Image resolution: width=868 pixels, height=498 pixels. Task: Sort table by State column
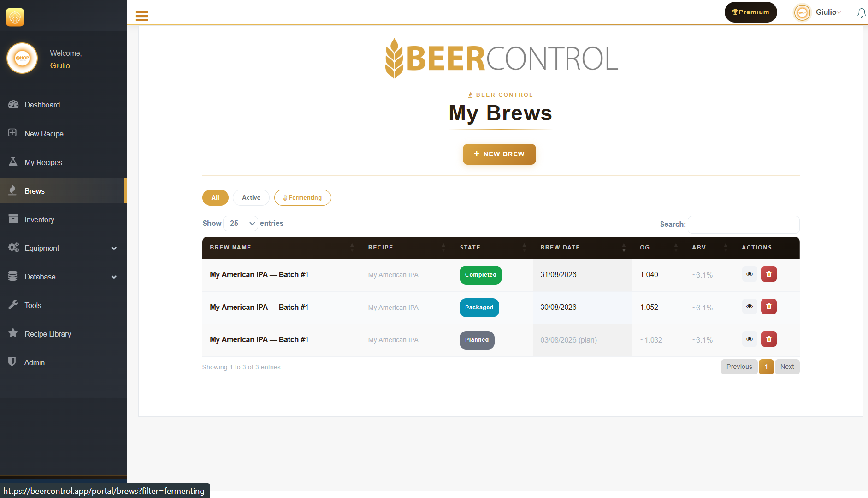[x=492, y=248]
